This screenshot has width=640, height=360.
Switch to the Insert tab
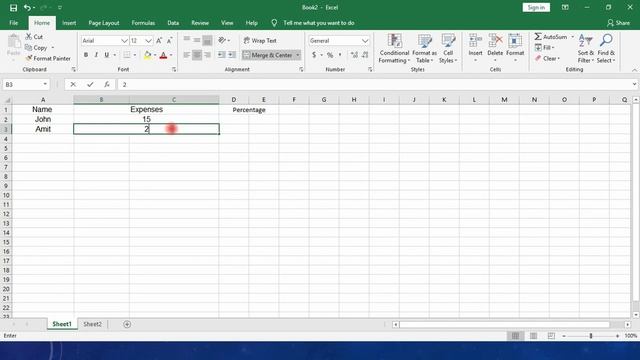click(x=69, y=23)
